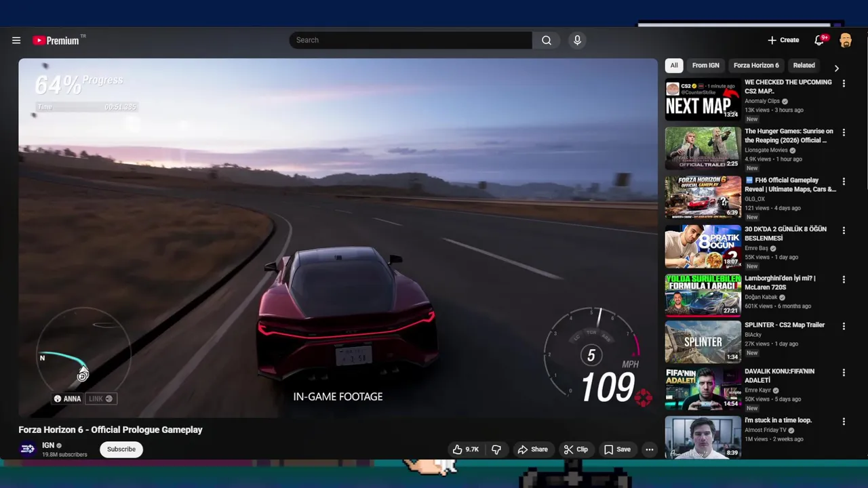Focus the Search input field

[411, 40]
